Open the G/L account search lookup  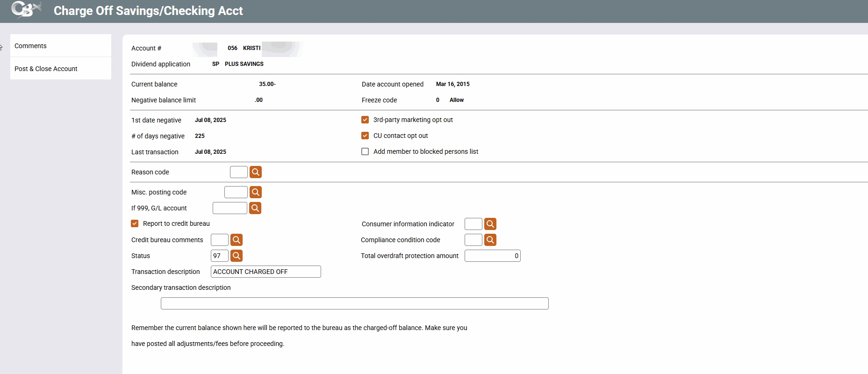pos(255,208)
